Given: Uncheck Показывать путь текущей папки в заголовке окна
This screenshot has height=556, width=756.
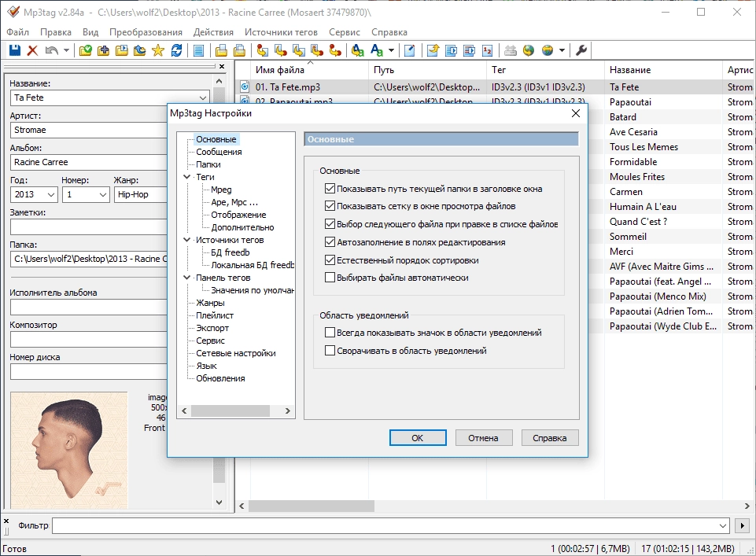Looking at the screenshot, I should [x=330, y=189].
